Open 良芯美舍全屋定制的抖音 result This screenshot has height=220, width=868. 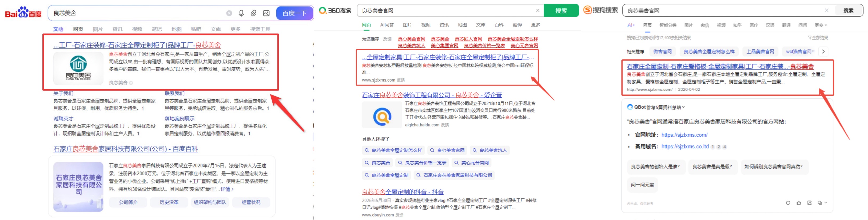coord(403,192)
